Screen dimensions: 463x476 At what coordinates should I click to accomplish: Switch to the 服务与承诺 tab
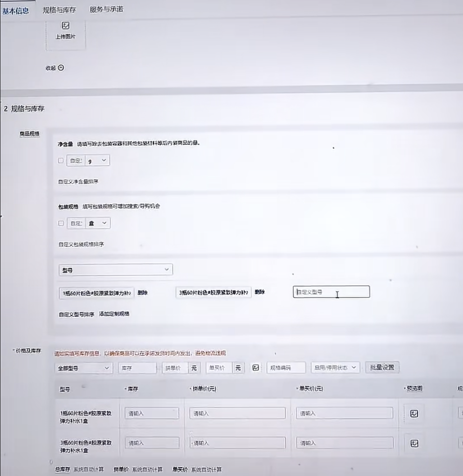106,9
